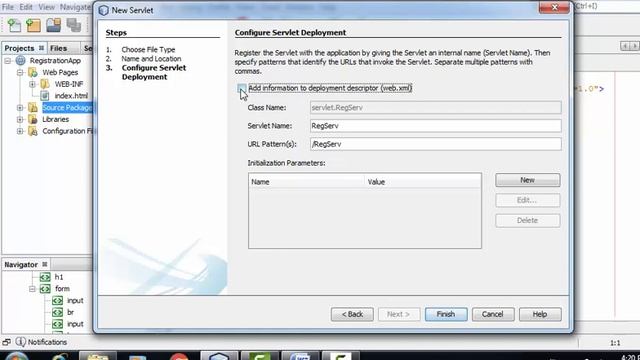640x360 pixels.
Task: Select RegistrationApp in Projects tree
Action: tap(55, 61)
